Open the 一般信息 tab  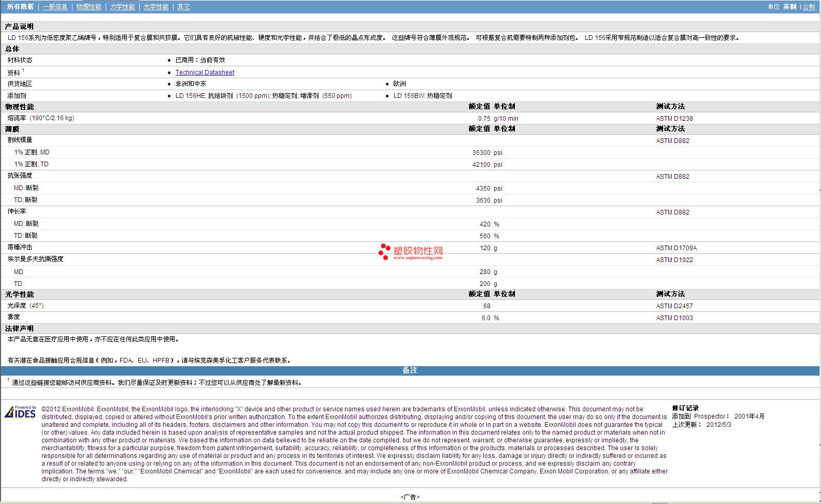[x=55, y=7]
